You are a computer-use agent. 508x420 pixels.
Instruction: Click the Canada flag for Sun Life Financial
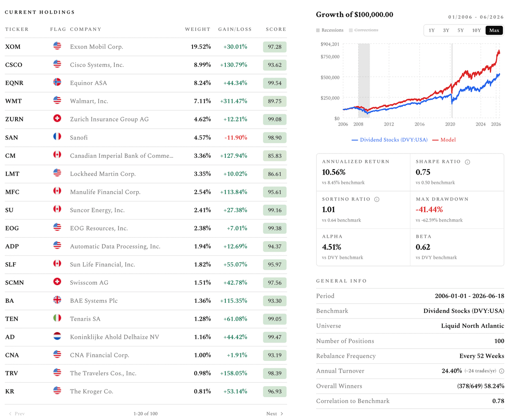(x=57, y=264)
